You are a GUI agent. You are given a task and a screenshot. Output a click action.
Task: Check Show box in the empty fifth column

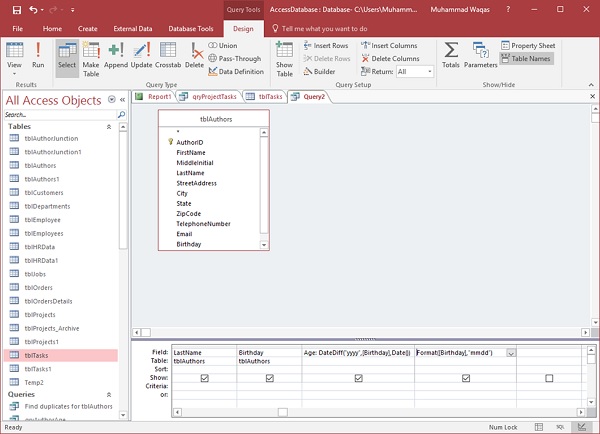click(x=549, y=378)
